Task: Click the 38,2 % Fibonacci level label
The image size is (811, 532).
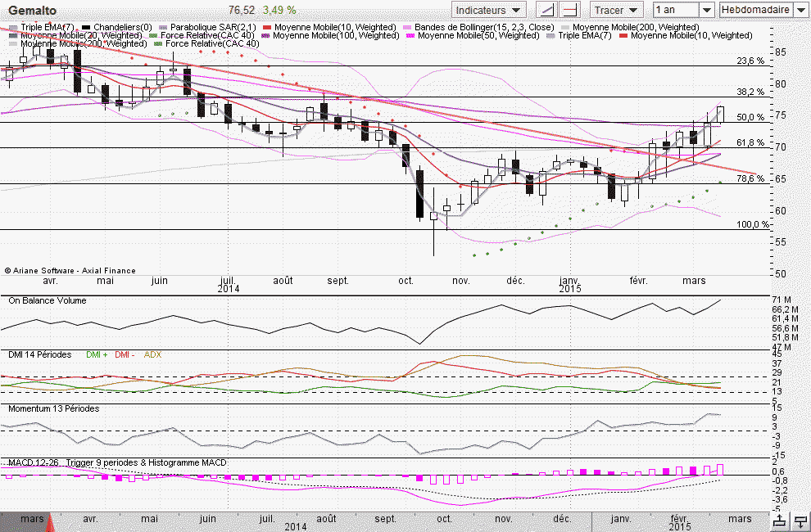Action: click(x=750, y=92)
